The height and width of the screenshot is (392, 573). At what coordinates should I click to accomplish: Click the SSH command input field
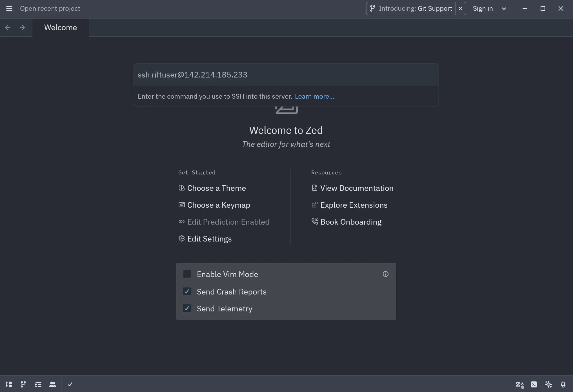286,75
